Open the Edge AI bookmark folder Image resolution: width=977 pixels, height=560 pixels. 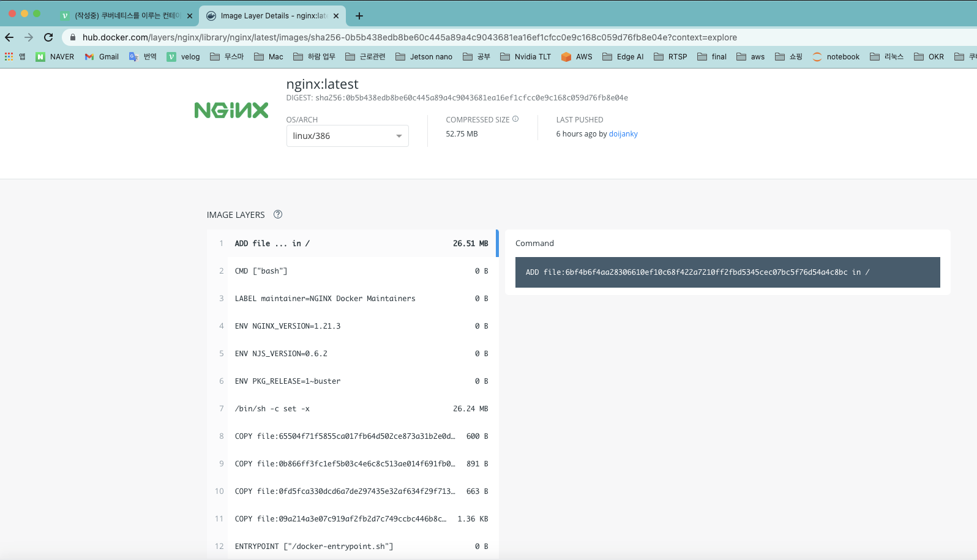coord(623,56)
